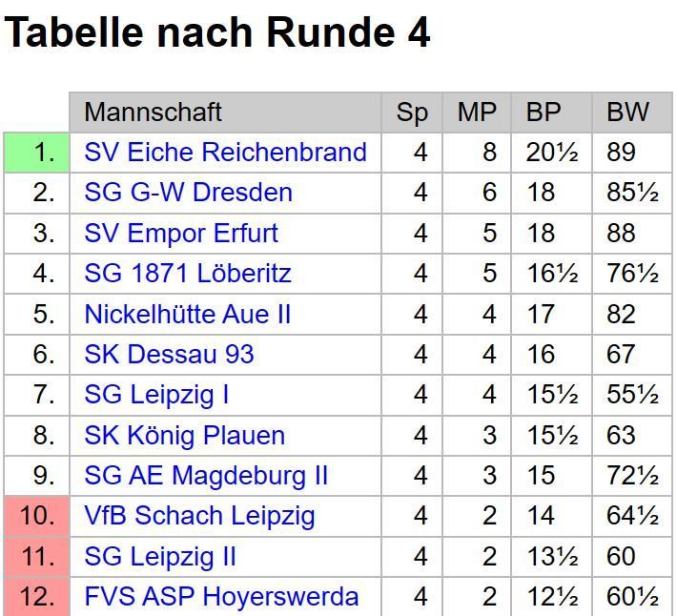Click the SG Leipzig II link

pos(160,557)
